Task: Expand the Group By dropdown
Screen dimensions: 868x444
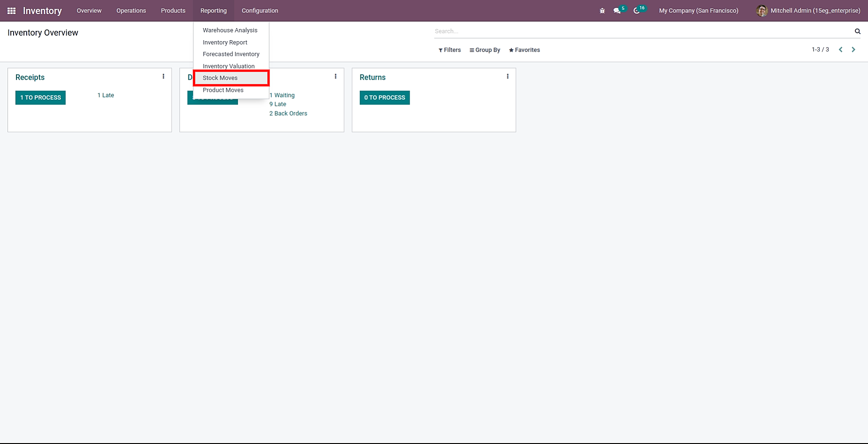Action: (485, 50)
